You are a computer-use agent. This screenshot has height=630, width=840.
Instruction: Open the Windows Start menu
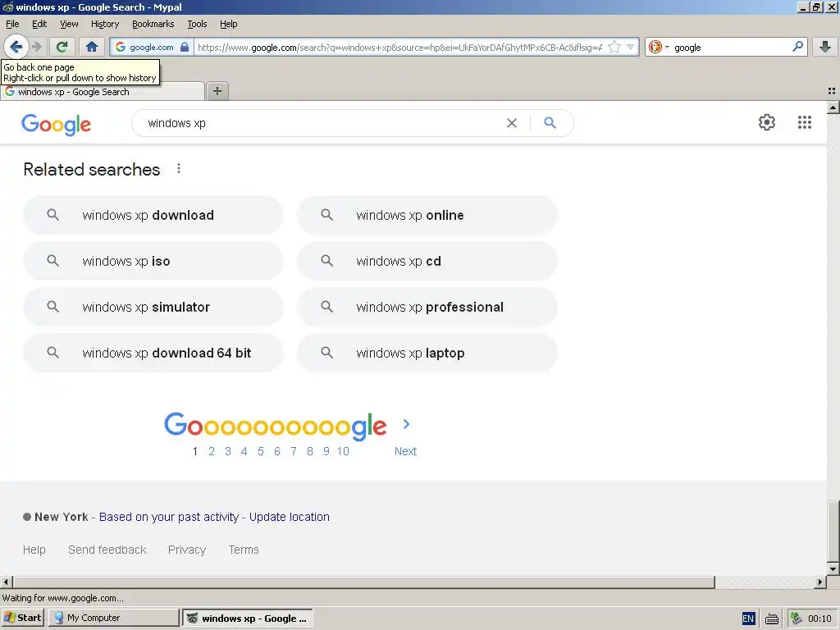(22, 618)
